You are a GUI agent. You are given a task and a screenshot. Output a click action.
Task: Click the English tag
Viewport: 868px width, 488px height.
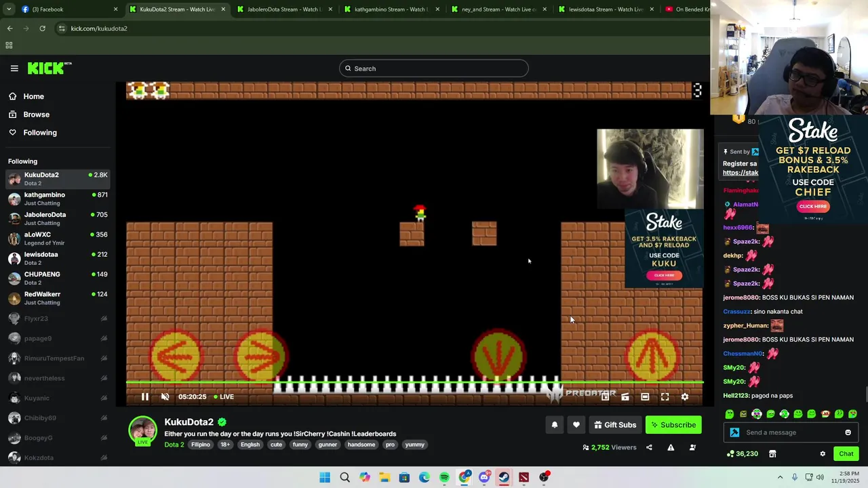pyautogui.click(x=250, y=445)
